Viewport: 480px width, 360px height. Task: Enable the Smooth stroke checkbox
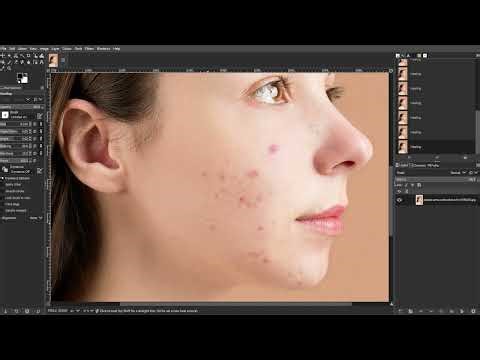point(13,191)
